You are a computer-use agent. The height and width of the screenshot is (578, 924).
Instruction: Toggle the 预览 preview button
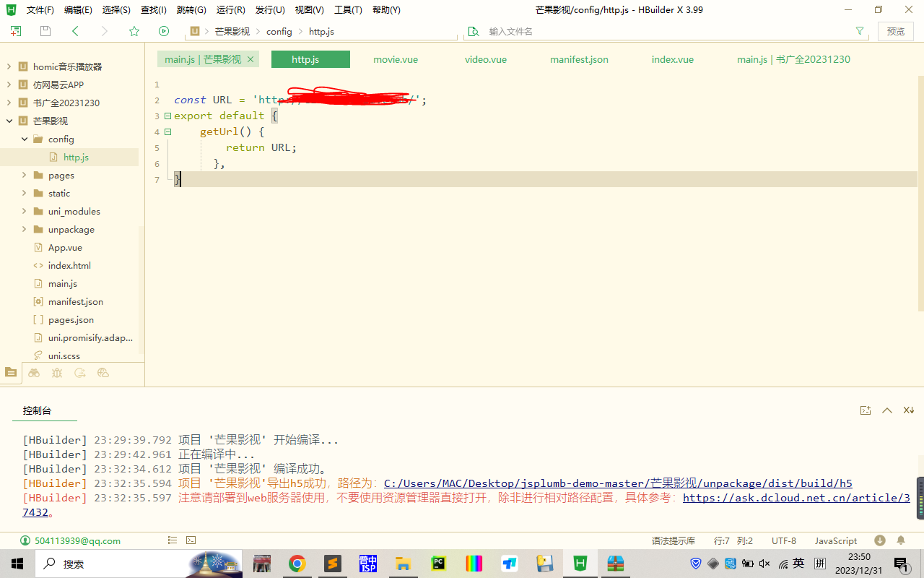pyautogui.click(x=896, y=31)
